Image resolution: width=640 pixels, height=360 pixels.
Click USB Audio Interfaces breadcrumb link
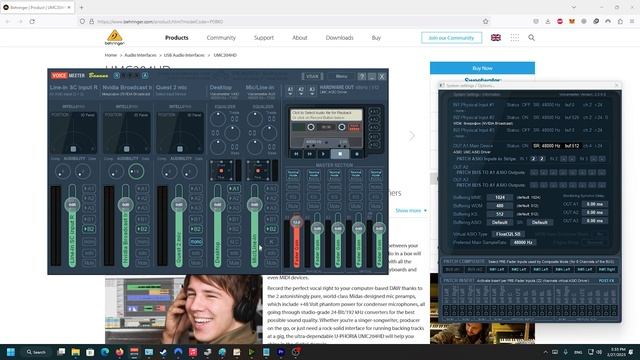[184, 55]
